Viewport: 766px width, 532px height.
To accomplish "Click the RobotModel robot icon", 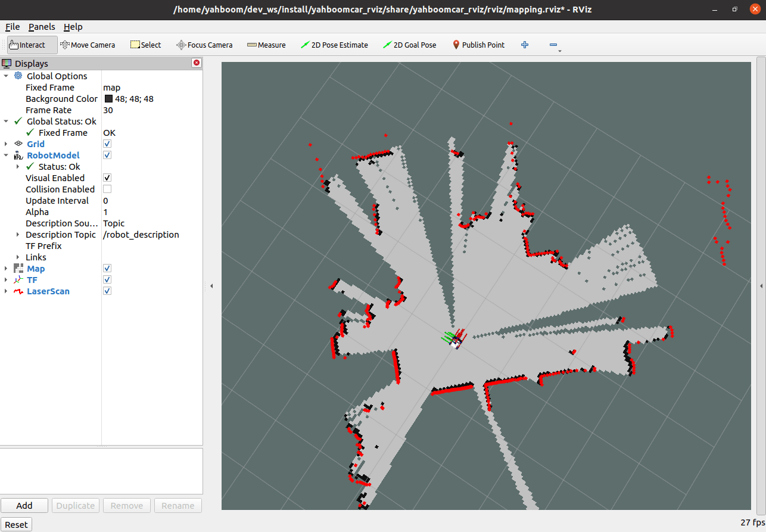I will pyautogui.click(x=18, y=155).
